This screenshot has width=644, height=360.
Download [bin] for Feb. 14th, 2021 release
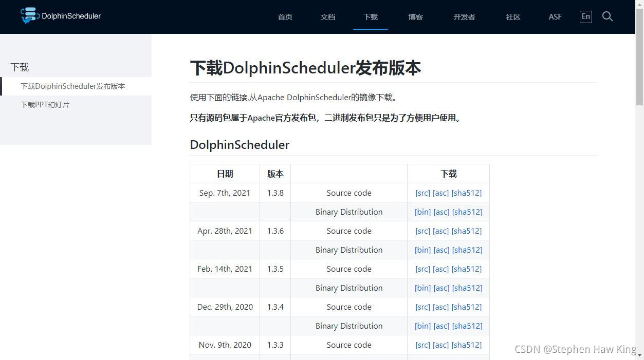(423, 288)
